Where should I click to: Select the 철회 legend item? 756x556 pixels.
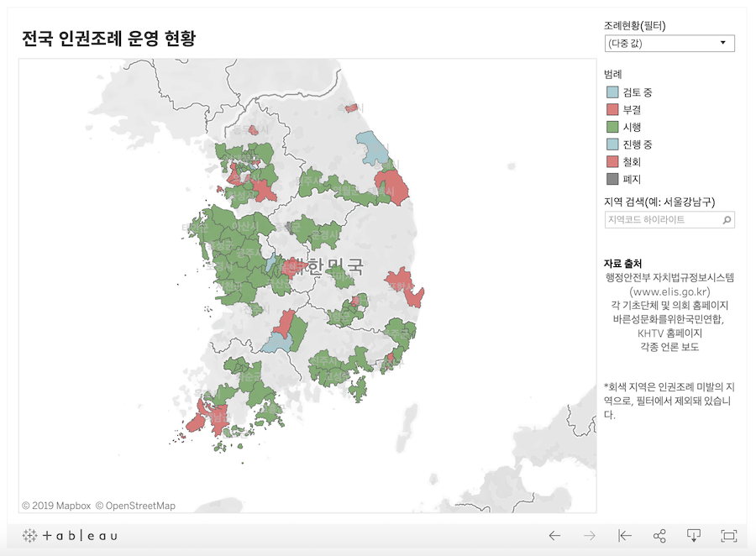click(x=632, y=161)
